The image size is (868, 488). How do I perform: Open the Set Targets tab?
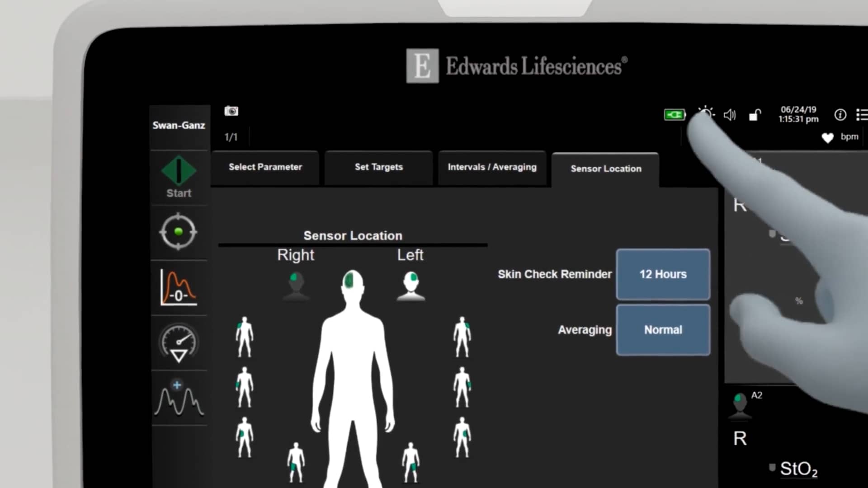[379, 167]
